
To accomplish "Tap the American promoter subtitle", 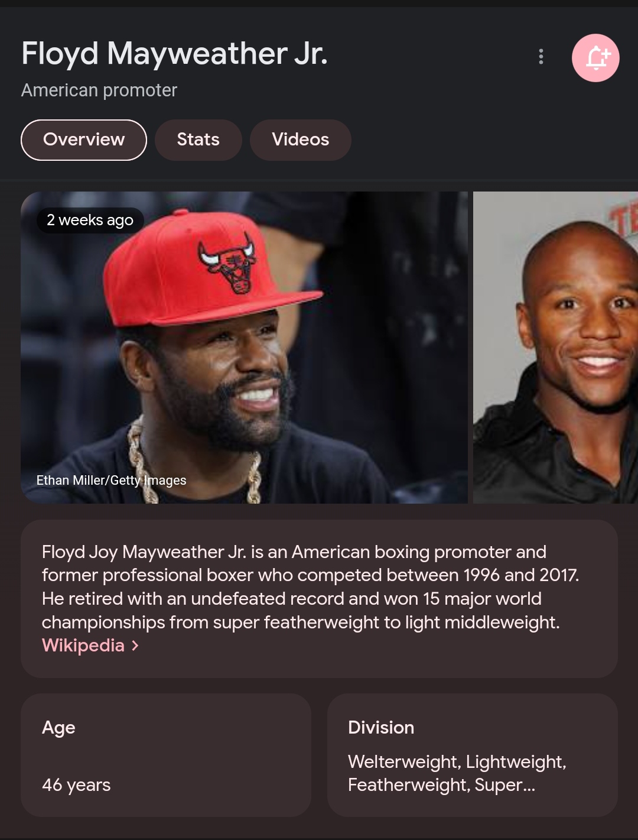I will (x=99, y=90).
